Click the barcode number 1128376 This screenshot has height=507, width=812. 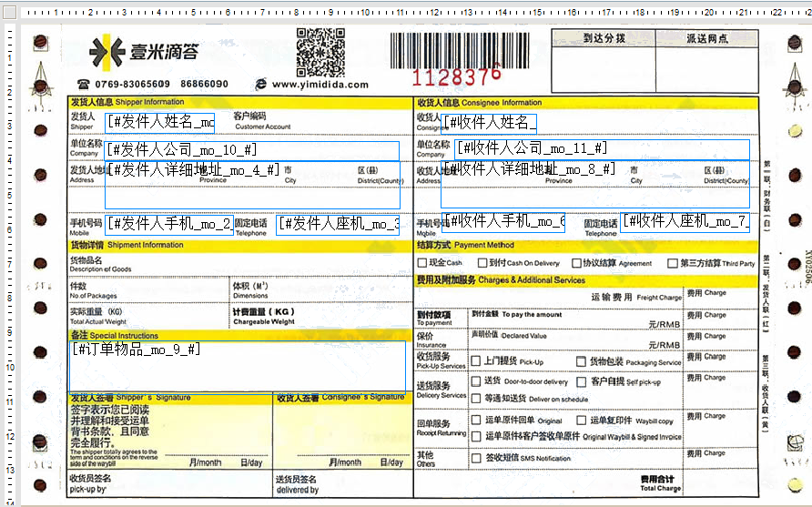pyautogui.click(x=456, y=77)
